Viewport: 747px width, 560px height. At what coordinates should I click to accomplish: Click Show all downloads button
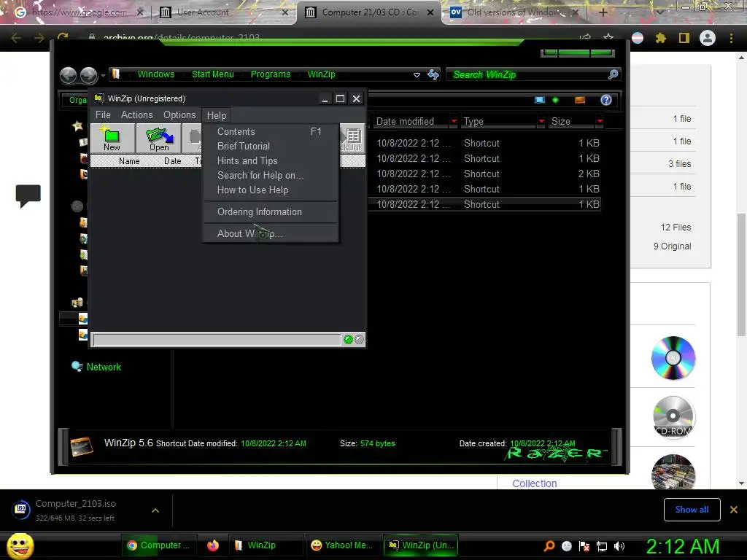(692, 510)
